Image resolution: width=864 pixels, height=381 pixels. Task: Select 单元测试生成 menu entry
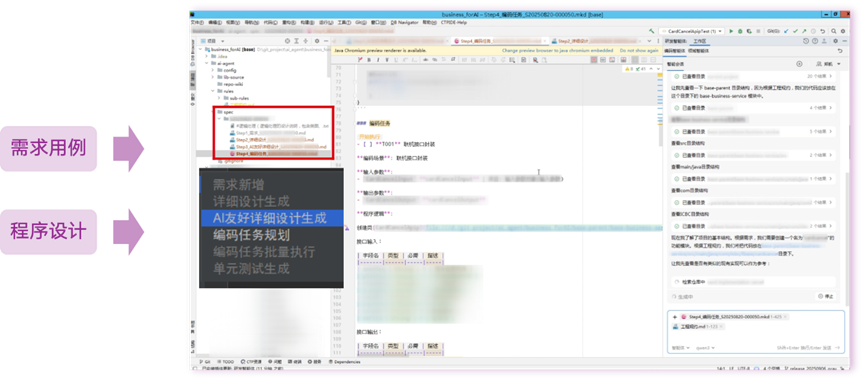[x=251, y=269]
